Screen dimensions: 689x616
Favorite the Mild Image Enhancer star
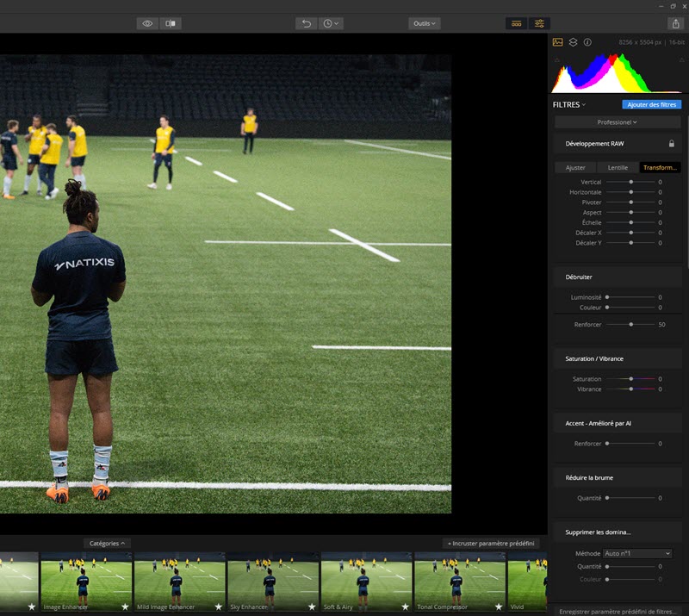pyautogui.click(x=219, y=607)
